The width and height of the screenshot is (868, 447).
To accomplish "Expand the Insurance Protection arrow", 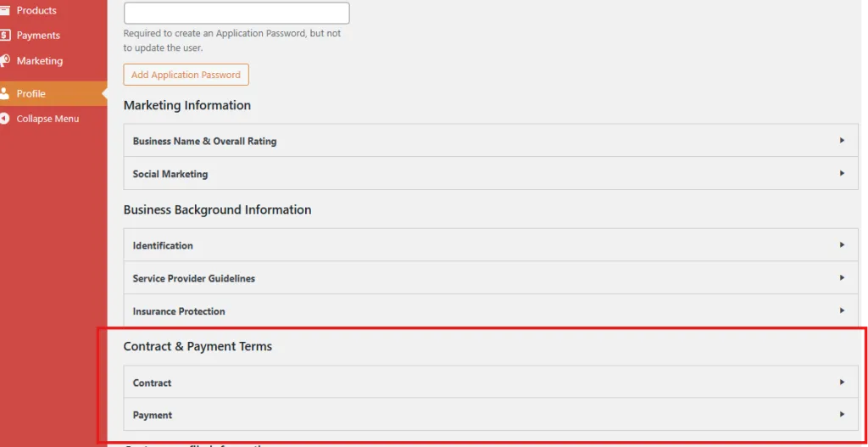I will pyautogui.click(x=842, y=310).
